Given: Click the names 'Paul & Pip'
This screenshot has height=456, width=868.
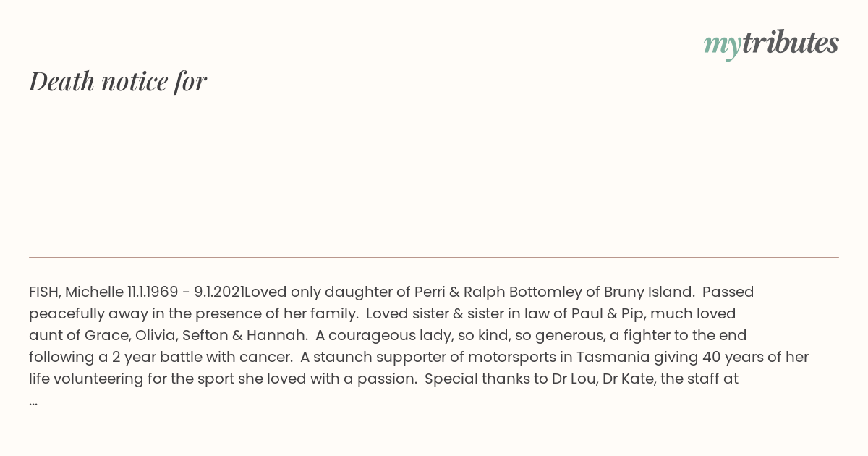Looking at the screenshot, I should click(608, 314).
